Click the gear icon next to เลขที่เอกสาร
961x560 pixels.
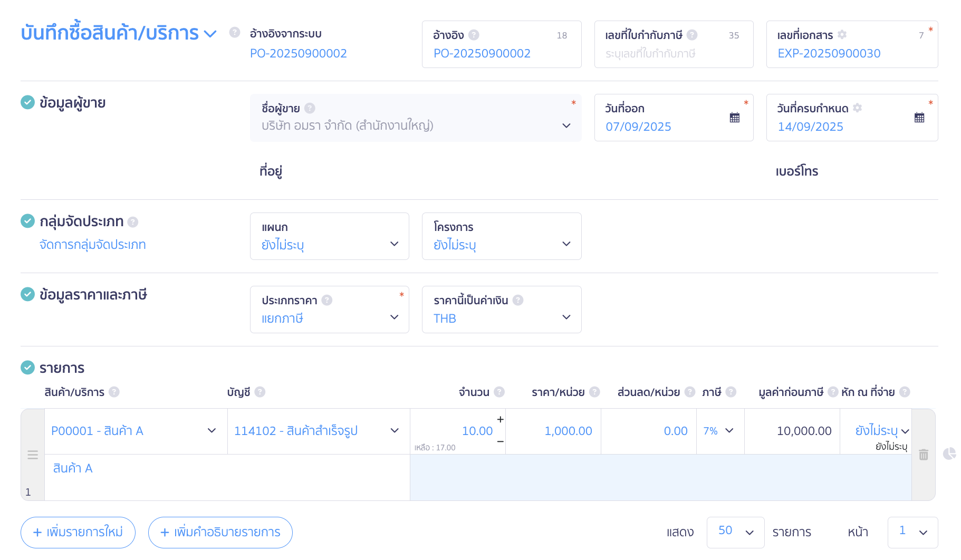(842, 35)
